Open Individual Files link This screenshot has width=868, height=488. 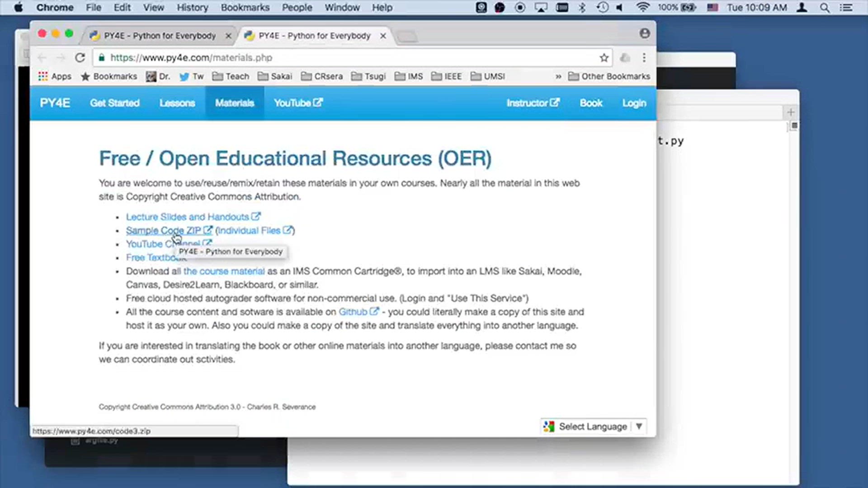tap(255, 230)
